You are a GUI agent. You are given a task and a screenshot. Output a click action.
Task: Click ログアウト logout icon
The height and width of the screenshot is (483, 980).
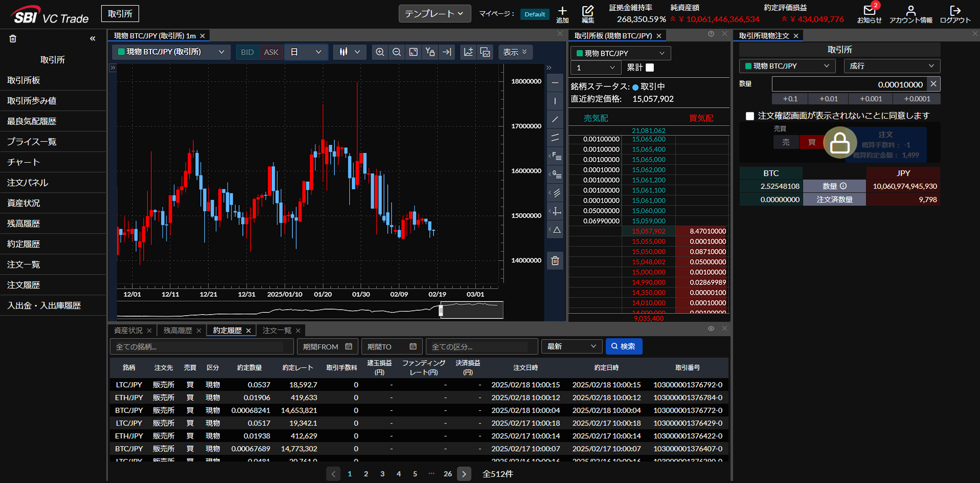(x=955, y=14)
